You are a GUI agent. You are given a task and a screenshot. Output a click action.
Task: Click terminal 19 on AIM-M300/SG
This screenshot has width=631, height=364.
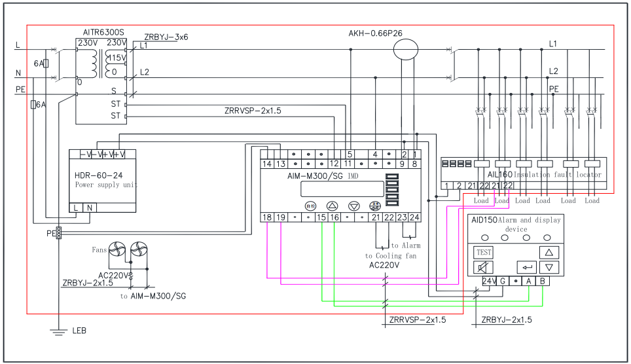coord(281,217)
